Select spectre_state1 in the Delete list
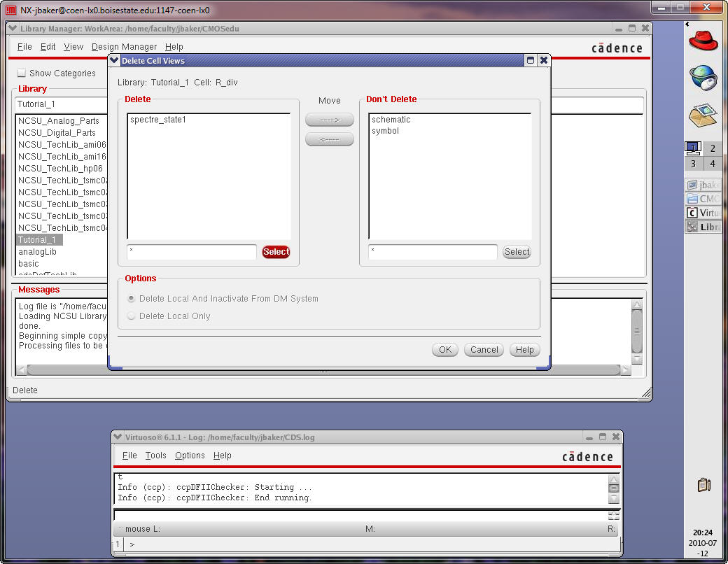This screenshot has height=564, width=728. 157,120
